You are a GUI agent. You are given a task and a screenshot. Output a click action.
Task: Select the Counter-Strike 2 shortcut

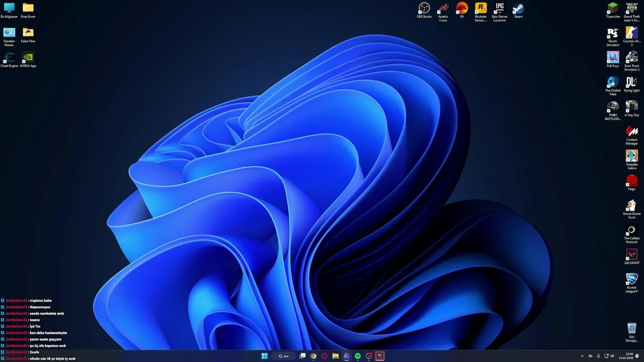(x=632, y=37)
